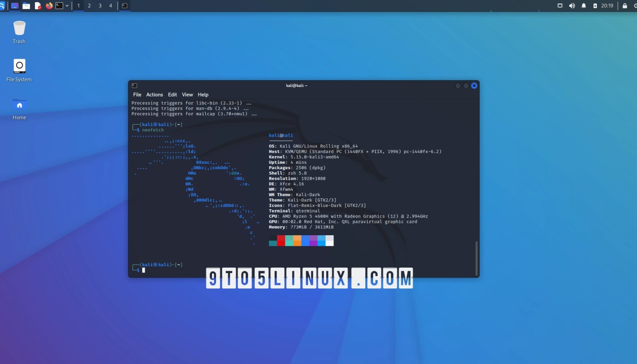Click the 'WM: Xfwm4' line
This screenshot has height=364, width=637.
[281, 189]
